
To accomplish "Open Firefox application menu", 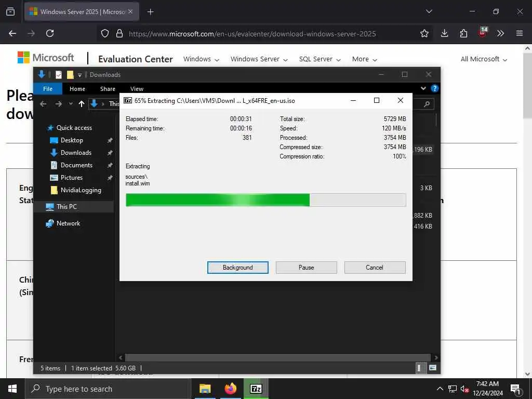I will [520, 33].
